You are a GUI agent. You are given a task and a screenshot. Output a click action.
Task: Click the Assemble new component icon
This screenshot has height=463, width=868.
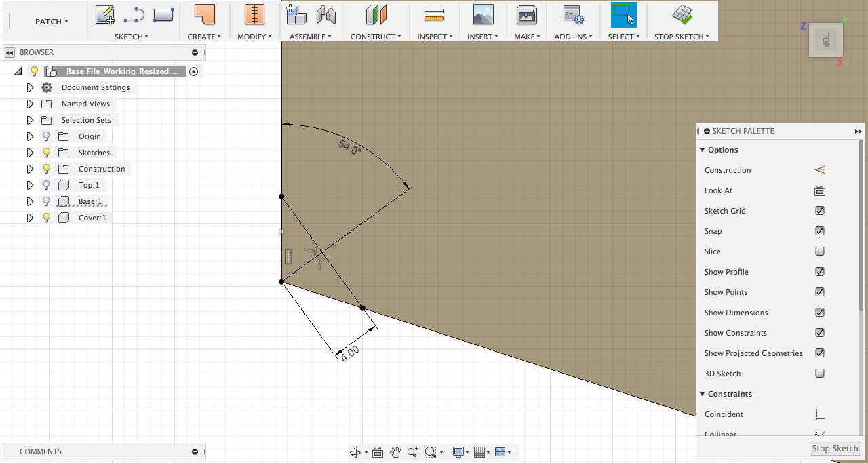(296, 14)
